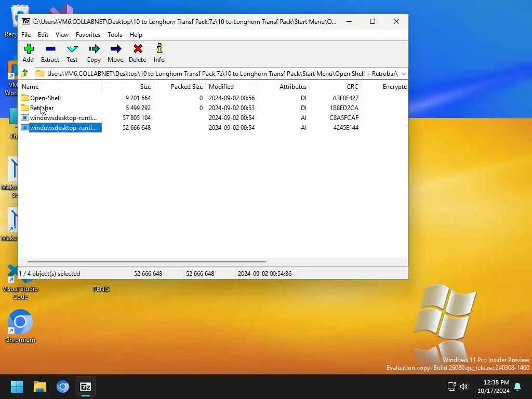Click status bar timestamp 2024-09-02 00:54:36

(x=264, y=273)
